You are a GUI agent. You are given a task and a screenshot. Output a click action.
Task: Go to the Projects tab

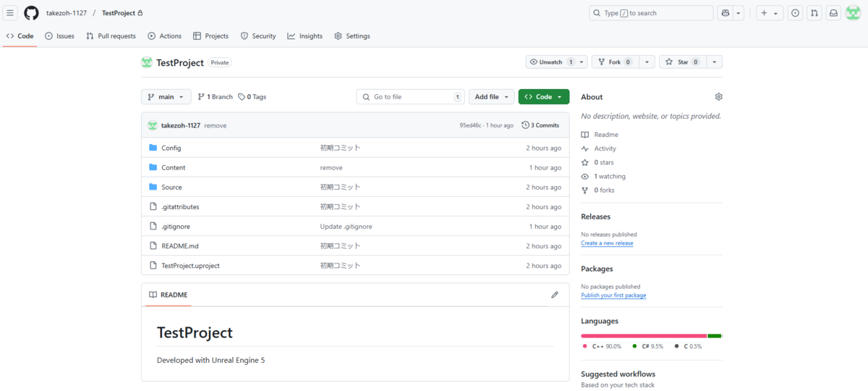click(x=210, y=35)
